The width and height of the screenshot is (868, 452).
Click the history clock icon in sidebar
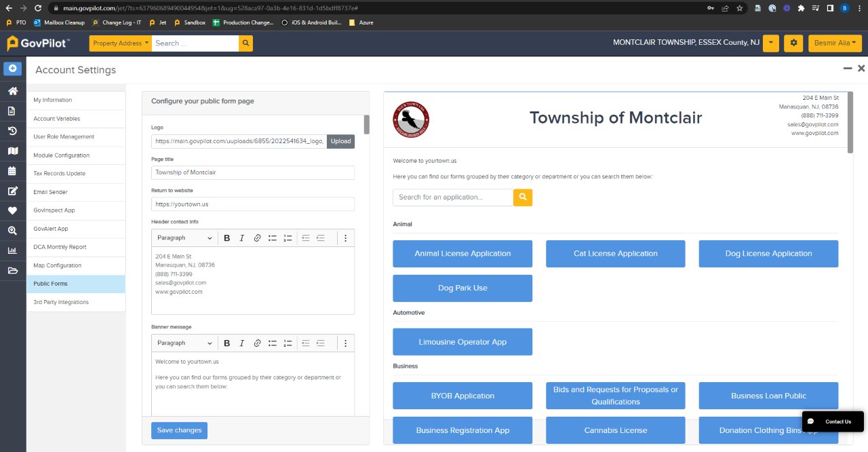point(12,131)
